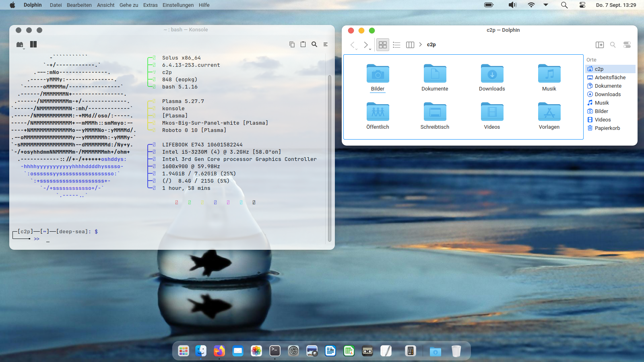Go forward in Dolphin navigation
The image size is (644, 362).
[x=366, y=45]
